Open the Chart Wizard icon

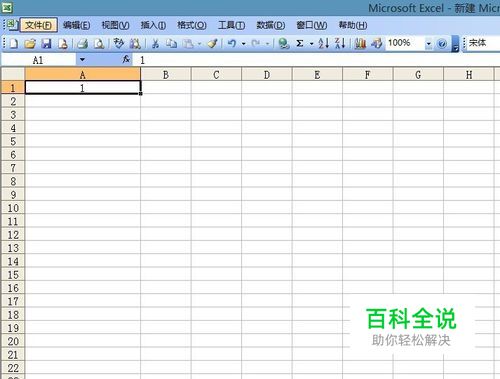point(360,43)
